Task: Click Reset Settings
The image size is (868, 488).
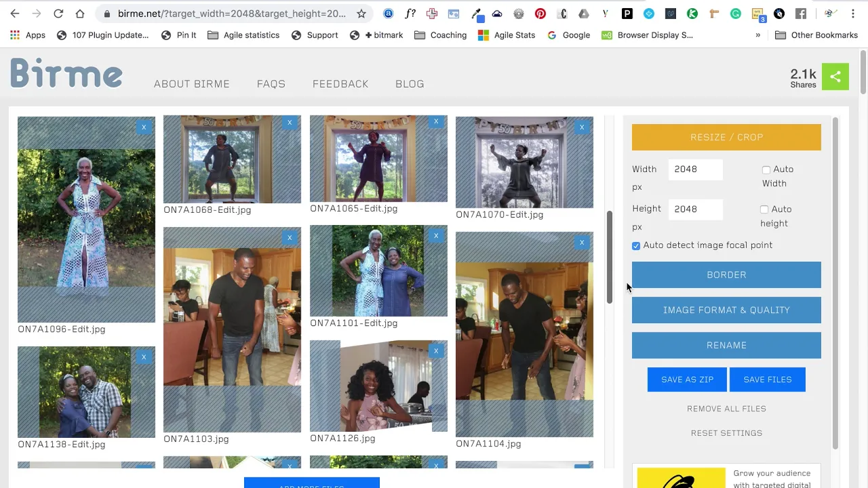Action: [x=726, y=433]
